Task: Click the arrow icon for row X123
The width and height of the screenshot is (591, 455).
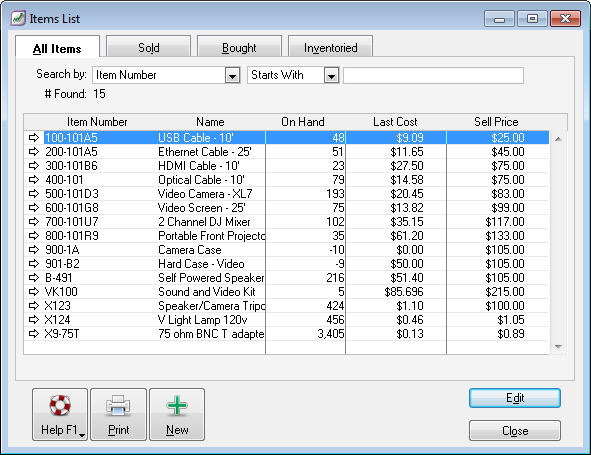Action: coord(34,305)
